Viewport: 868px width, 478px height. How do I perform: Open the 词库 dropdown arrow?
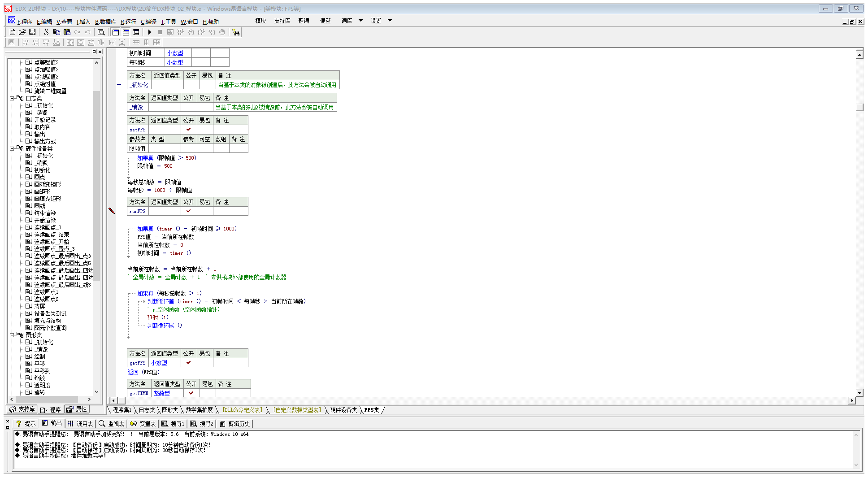360,21
